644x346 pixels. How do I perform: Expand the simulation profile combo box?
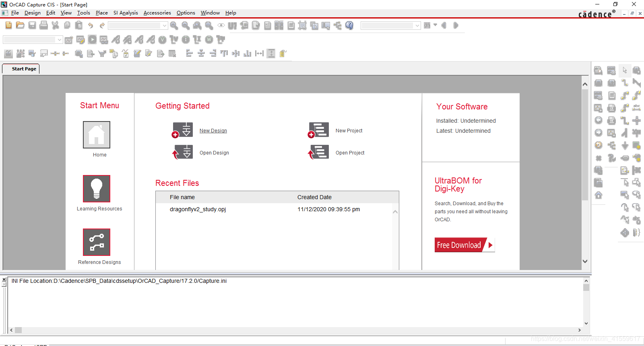[60, 39]
